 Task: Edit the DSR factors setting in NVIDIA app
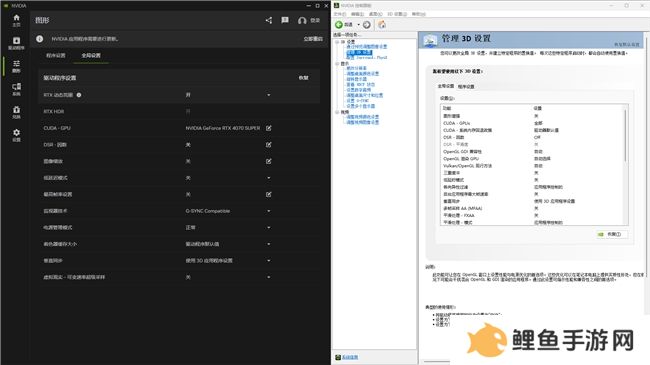(269, 145)
